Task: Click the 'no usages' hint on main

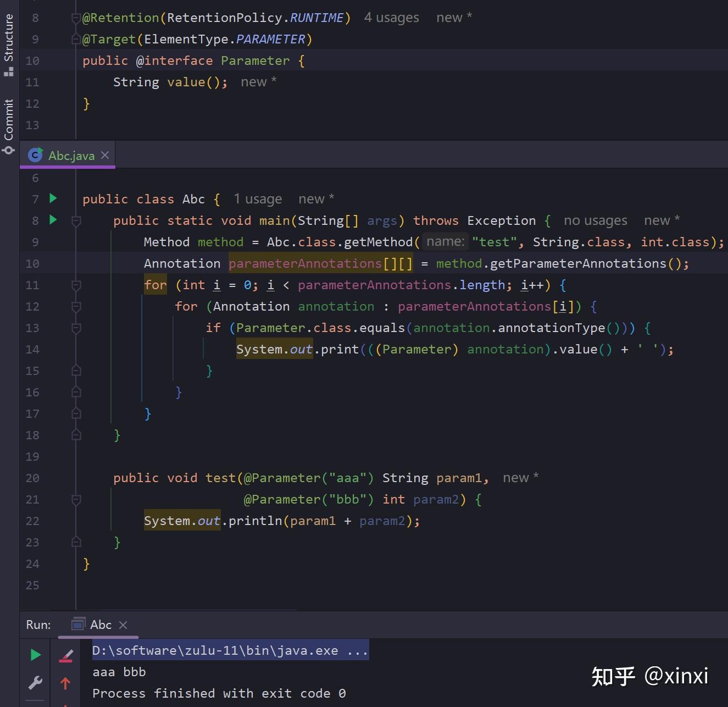Action: (x=595, y=220)
